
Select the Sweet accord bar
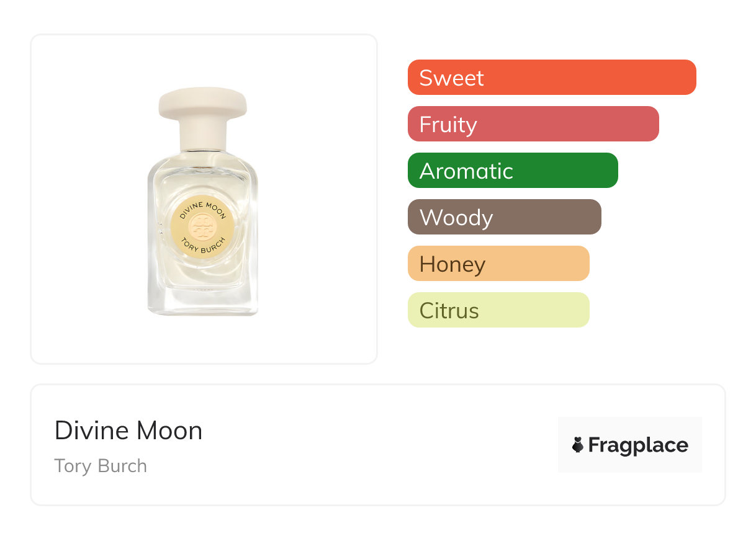552,78
